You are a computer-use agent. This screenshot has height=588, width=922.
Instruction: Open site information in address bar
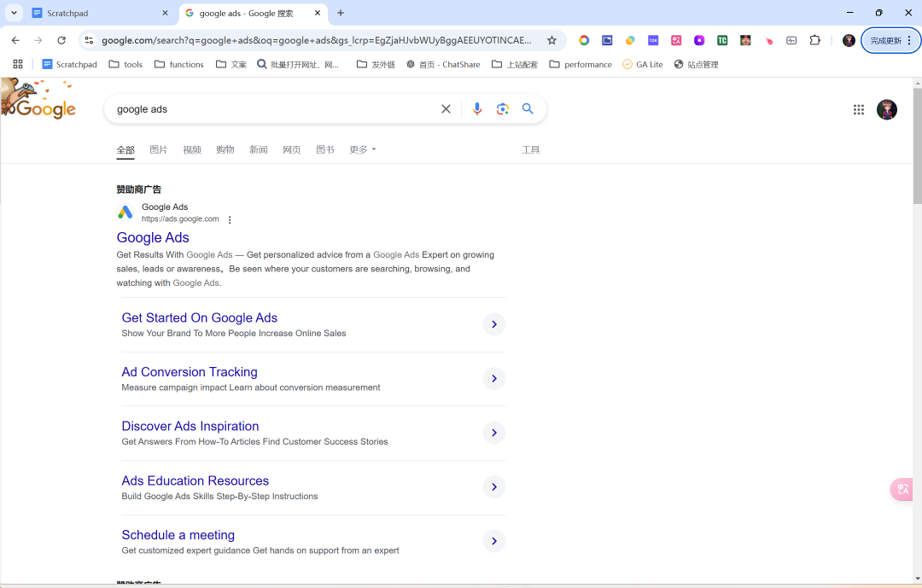[89, 40]
